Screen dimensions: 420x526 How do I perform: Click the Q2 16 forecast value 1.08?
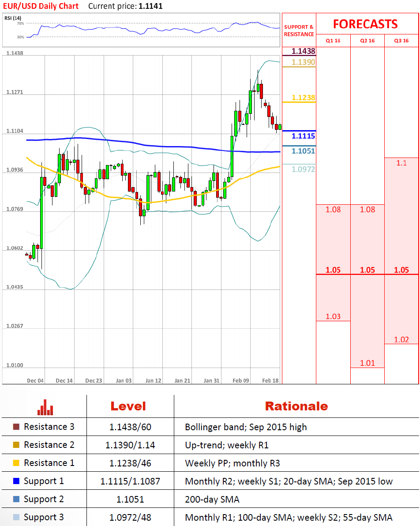pyautogui.click(x=367, y=210)
